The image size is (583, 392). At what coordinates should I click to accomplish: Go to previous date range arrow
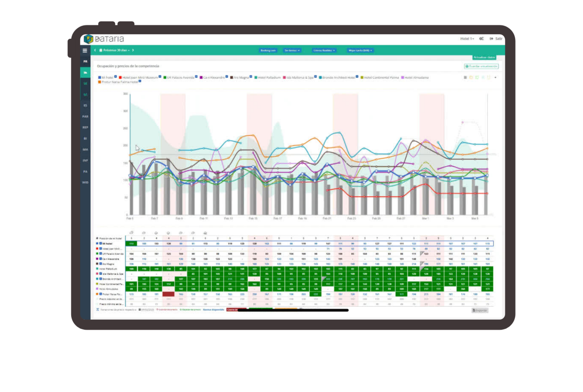tap(95, 51)
